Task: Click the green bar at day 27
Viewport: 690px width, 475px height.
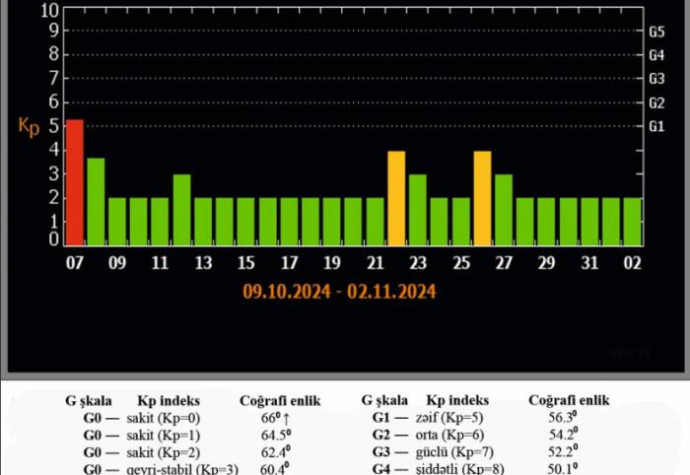Action: point(503,210)
